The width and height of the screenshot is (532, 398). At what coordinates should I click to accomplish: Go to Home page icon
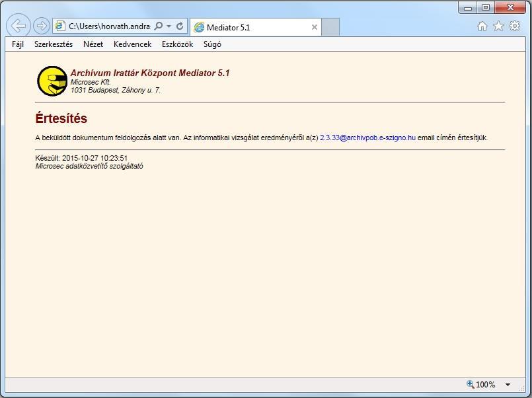(482, 26)
